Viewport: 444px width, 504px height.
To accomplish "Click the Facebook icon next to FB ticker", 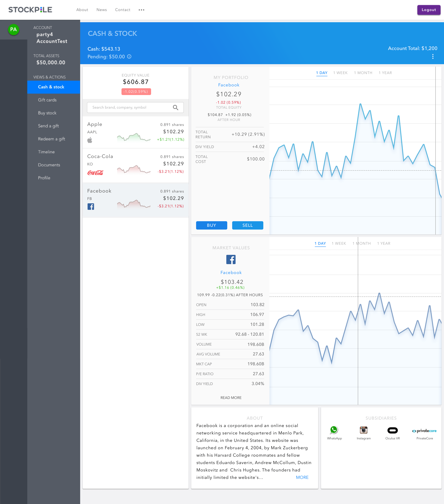I will pos(91,207).
